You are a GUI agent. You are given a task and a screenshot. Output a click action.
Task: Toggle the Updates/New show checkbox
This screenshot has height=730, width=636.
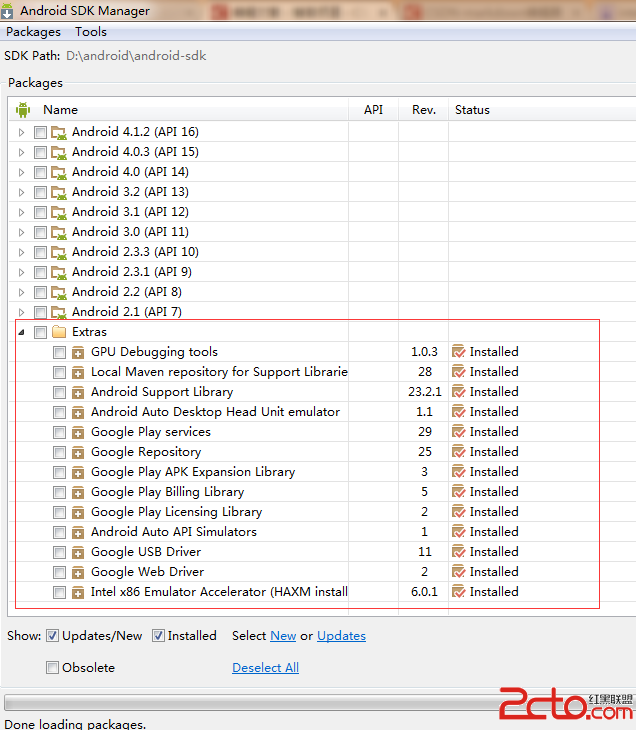coord(53,636)
